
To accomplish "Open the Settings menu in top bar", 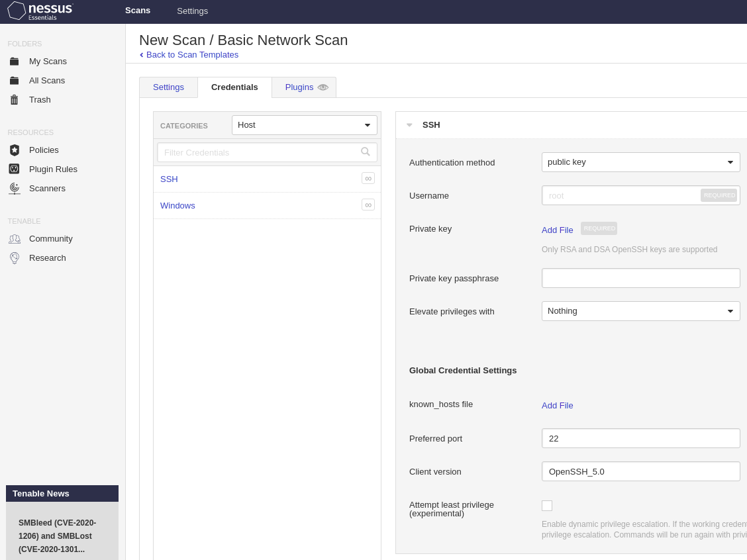I will 192,11.
